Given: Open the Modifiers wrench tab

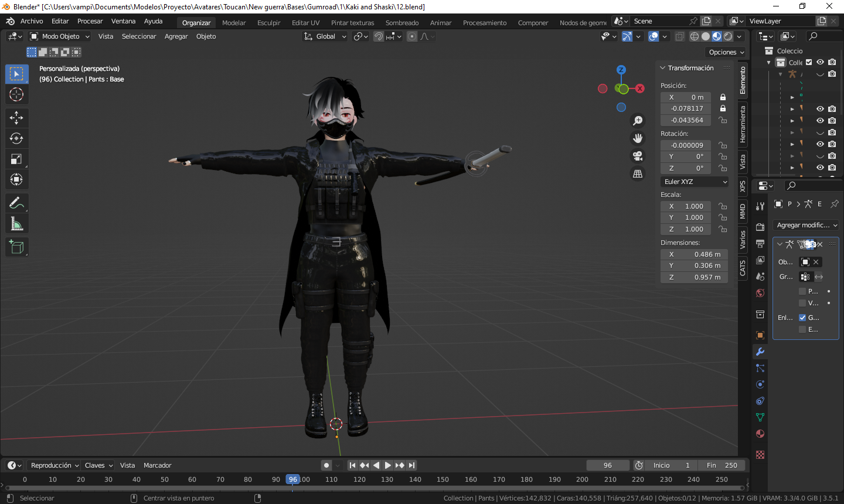Looking at the screenshot, I should pyautogui.click(x=760, y=352).
